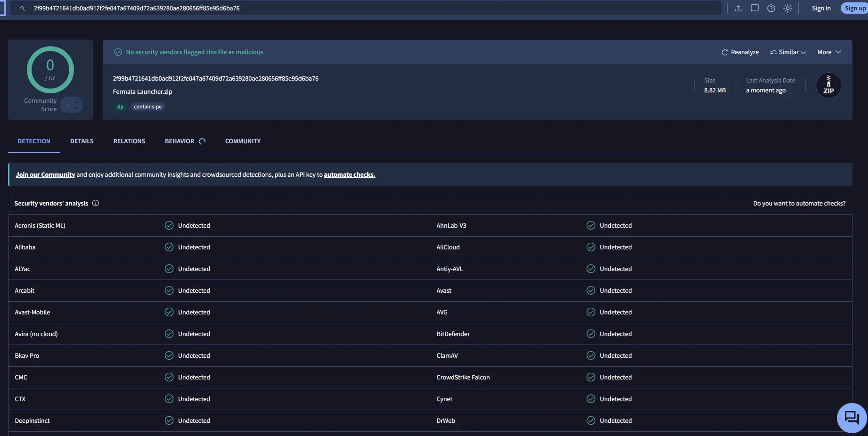
Task: Open the Relations tab
Action: 129,141
